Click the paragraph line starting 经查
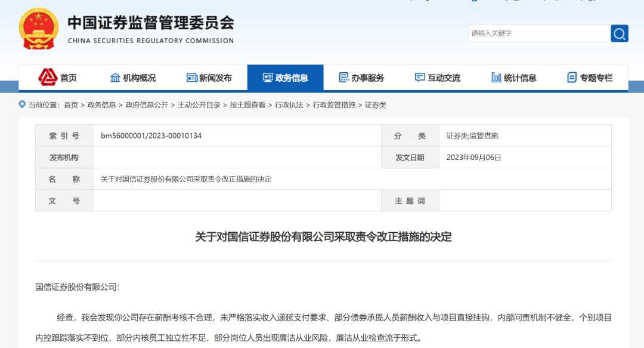 pos(334,318)
